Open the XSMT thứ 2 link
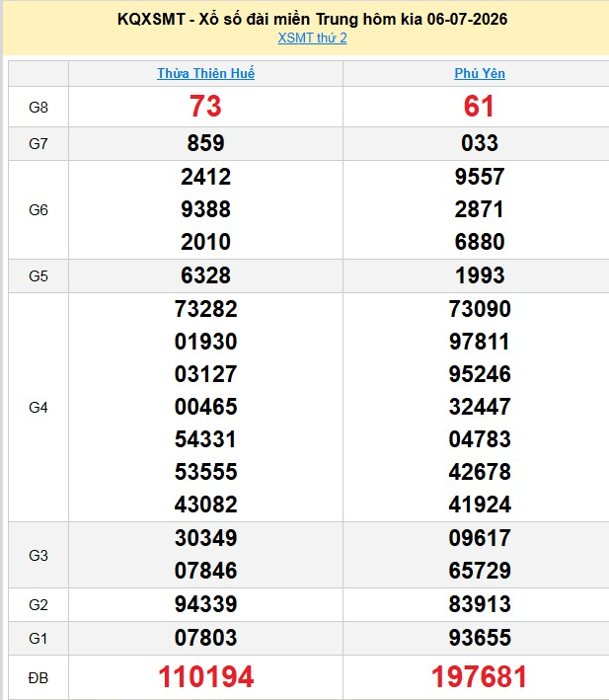Screen dimensions: 609x700 (312, 38)
